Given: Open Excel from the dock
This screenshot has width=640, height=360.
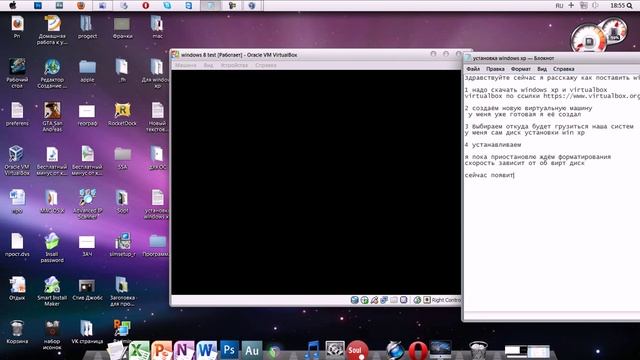Looking at the screenshot, I should click(x=139, y=350).
